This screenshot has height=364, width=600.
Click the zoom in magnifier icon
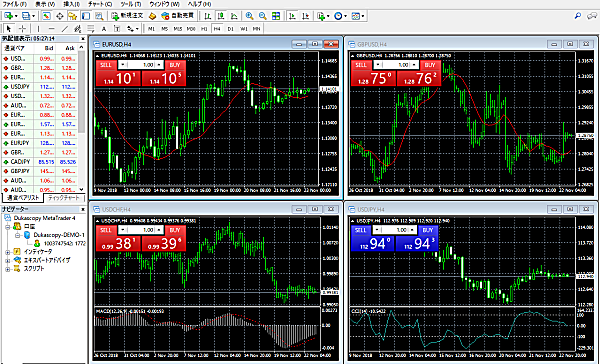coord(249,16)
